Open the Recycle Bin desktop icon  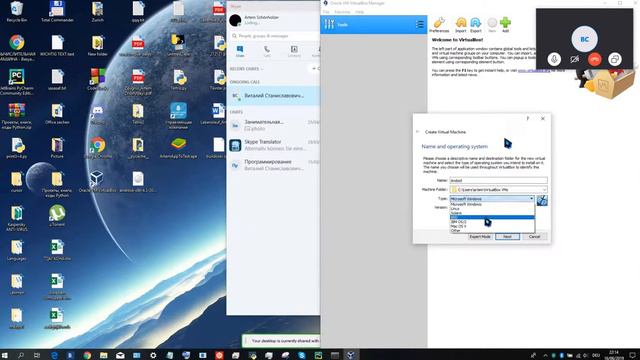click(x=16, y=11)
